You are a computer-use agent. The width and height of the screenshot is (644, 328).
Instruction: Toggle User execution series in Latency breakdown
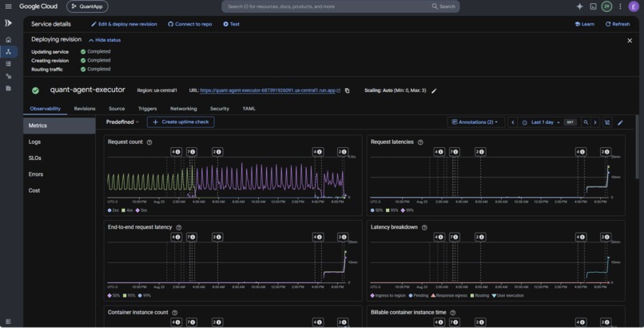pos(507,295)
